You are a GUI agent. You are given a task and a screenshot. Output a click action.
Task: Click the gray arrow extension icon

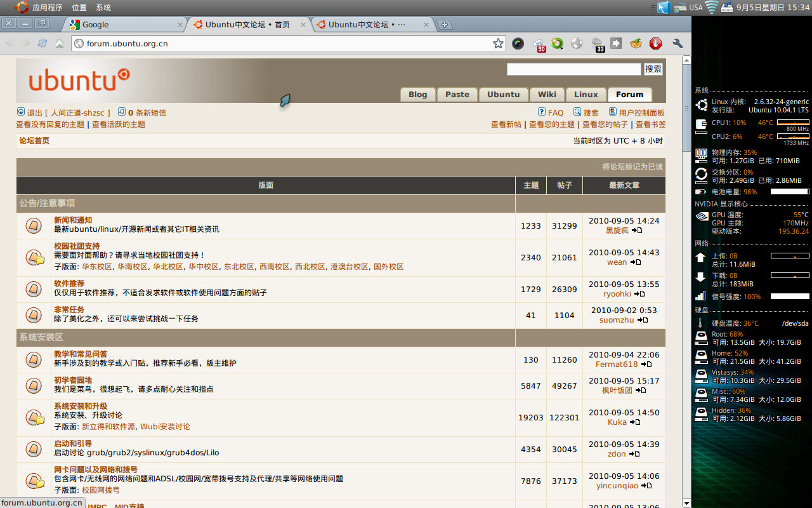click(616, 43)
